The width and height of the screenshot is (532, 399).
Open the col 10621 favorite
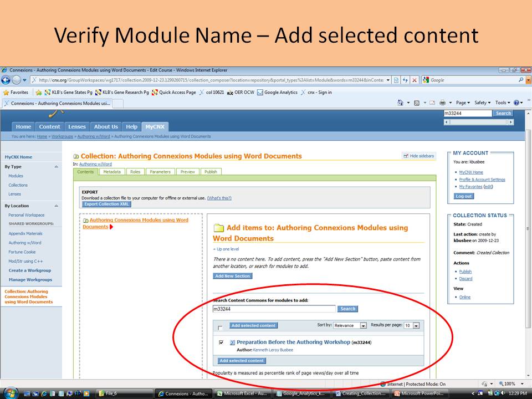coord(211,93)
